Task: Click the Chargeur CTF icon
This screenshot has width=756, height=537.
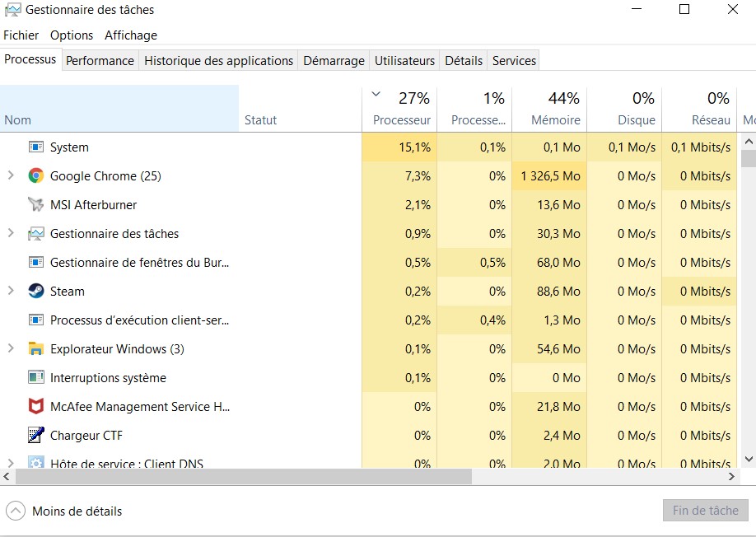Action: pos(36,435)
